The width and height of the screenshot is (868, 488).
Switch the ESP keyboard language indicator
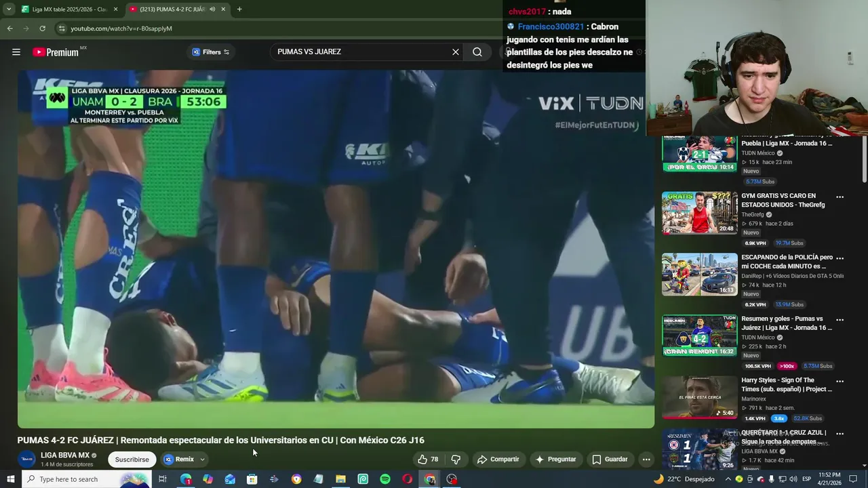coord(806,479)
